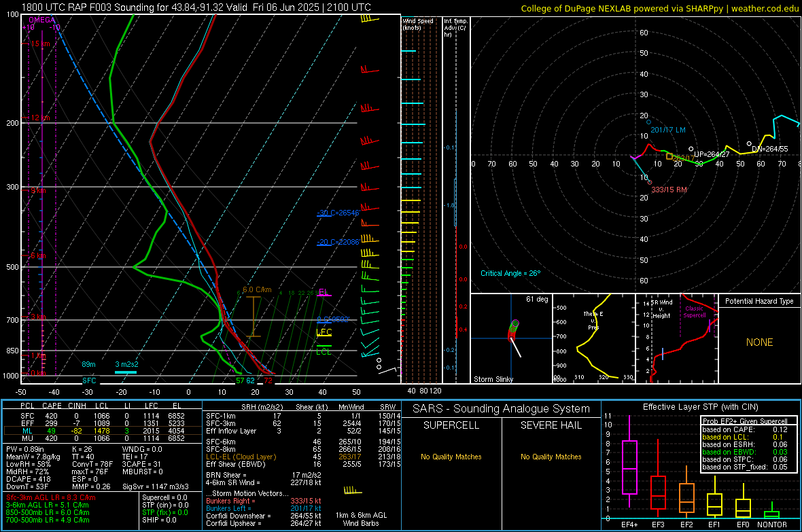
Task: Click the SFC-1km shear row
Action: click(303, 416)
